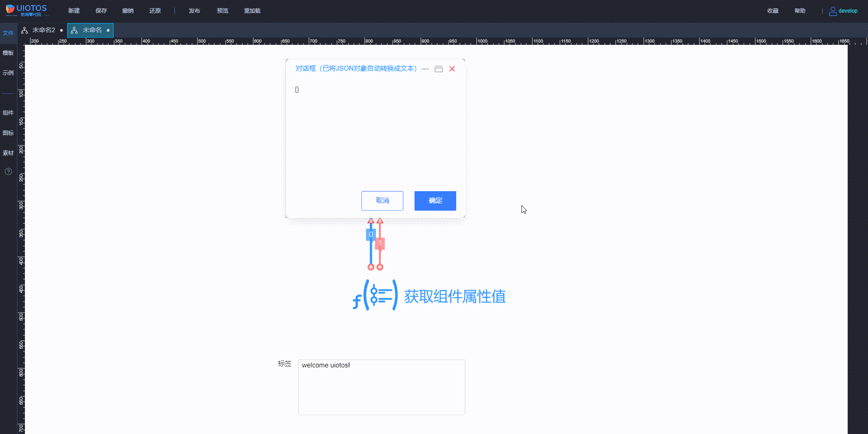The image size is (868, 434).
Task: Click the node-graph icon on 未命名 tab
Action: tap(74, 30)
